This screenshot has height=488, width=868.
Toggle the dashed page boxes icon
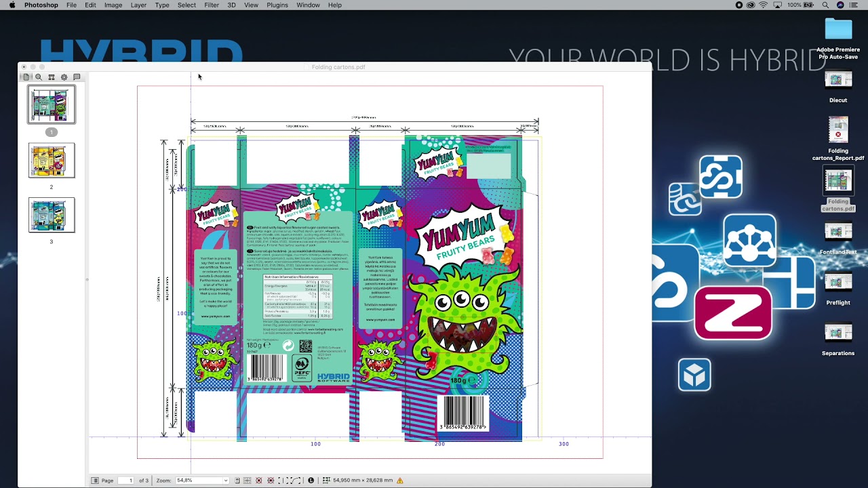[x=282, y=481]
